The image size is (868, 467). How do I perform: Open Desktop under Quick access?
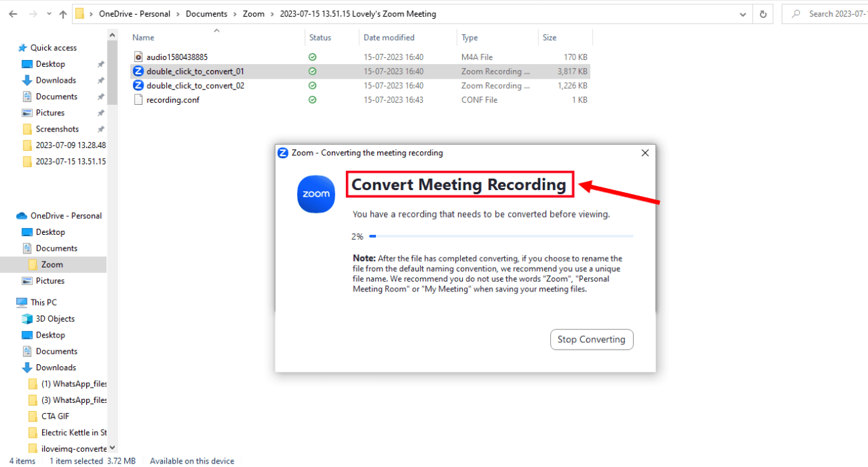50,64
